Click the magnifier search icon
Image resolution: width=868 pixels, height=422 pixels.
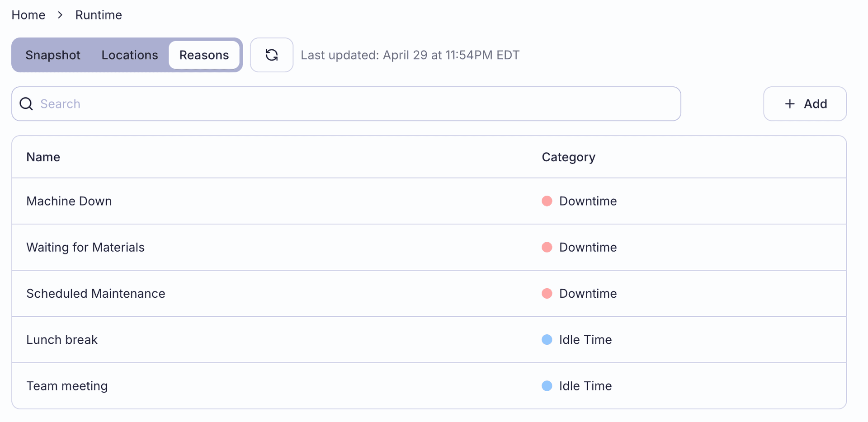(26, 104)
